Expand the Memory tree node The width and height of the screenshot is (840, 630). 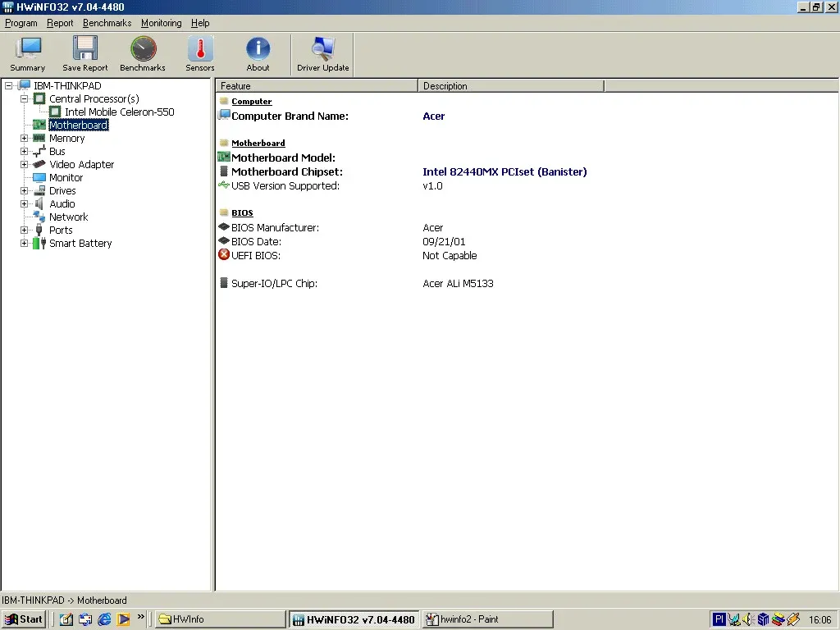[24, 138]
